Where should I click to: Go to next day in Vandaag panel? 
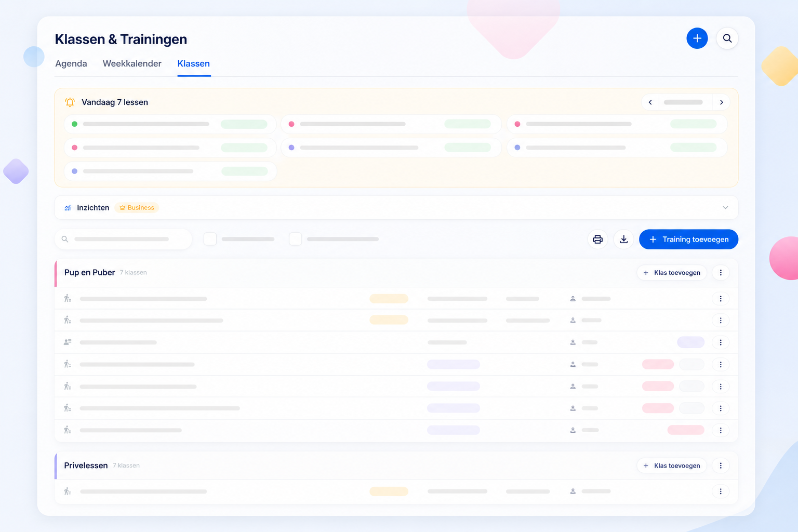click(721, 102)
